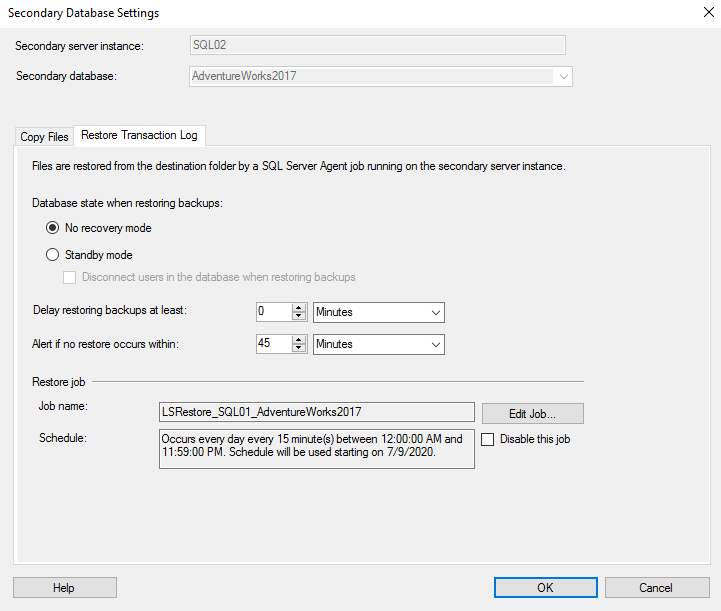This screenshot has width=721, height=611.
Task: Cancel the Secondary Database Settings dialog
Action: 657,588
